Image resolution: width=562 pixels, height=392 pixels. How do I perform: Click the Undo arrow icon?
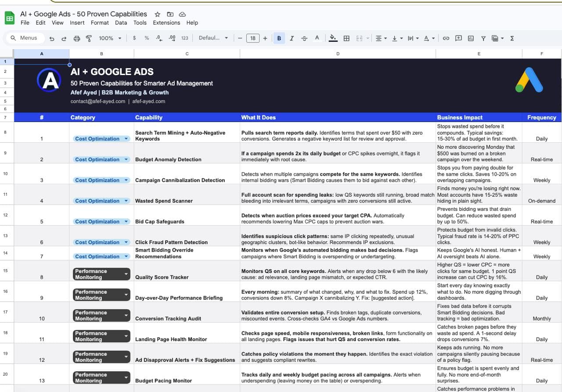[52, 38]
